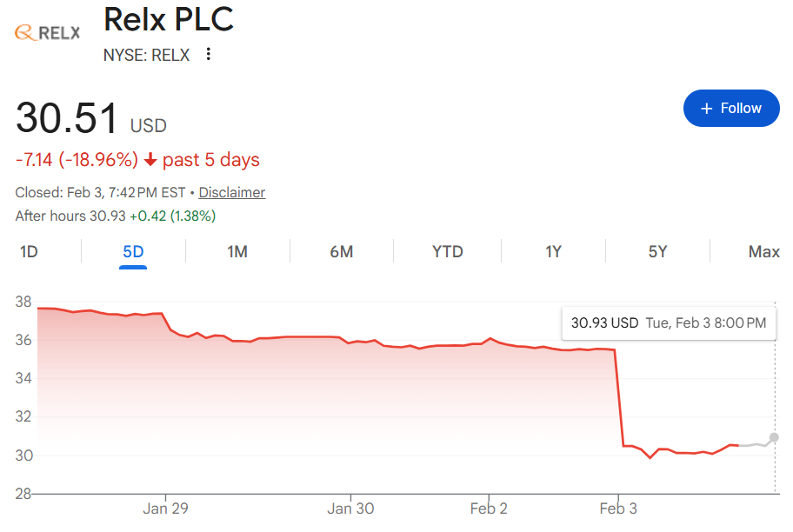Select the YTD range tab

(x=448, y=252)
